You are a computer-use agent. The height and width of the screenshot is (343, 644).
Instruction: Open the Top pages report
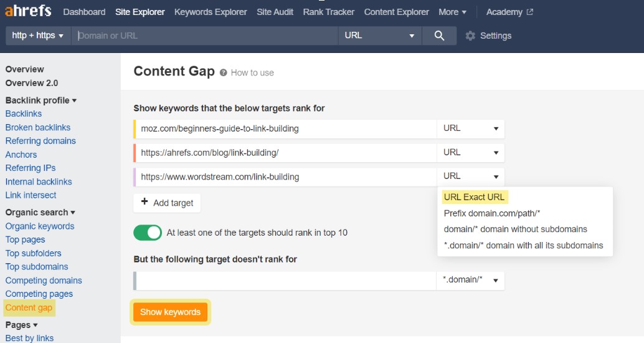(25, 239)
